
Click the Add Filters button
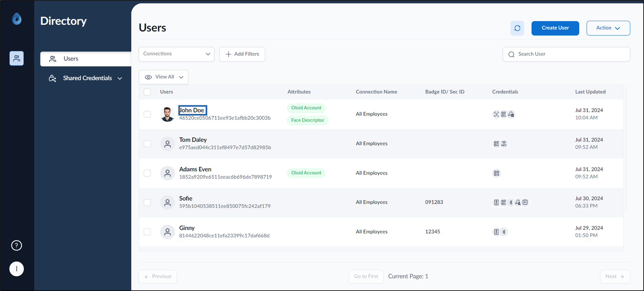click(242, 54)
